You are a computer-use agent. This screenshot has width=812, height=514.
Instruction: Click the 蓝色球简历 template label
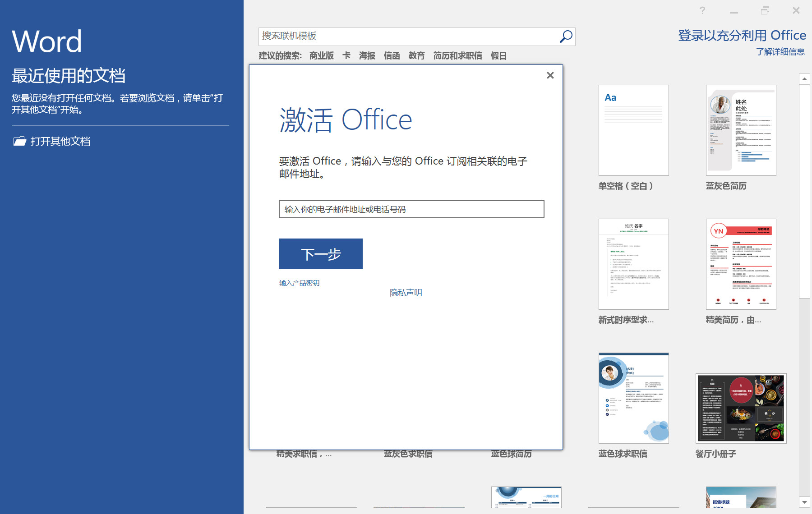[511, 454]
